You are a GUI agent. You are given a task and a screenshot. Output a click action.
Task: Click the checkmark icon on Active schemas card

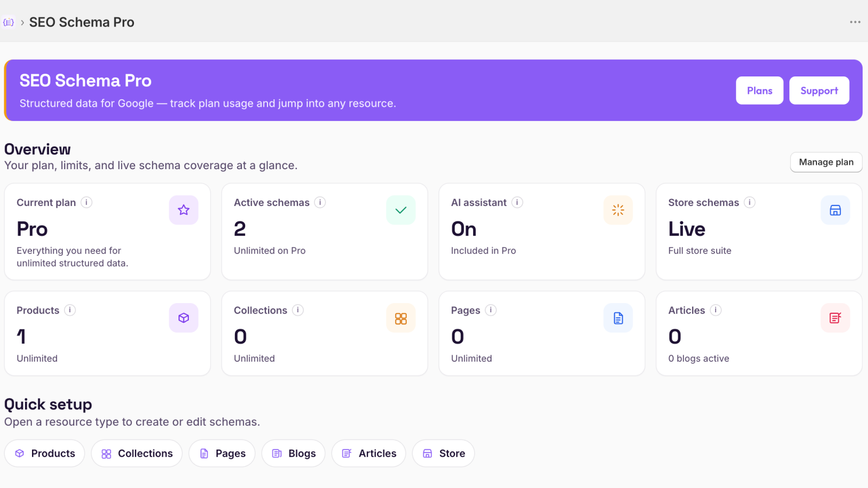coord(401,210)
